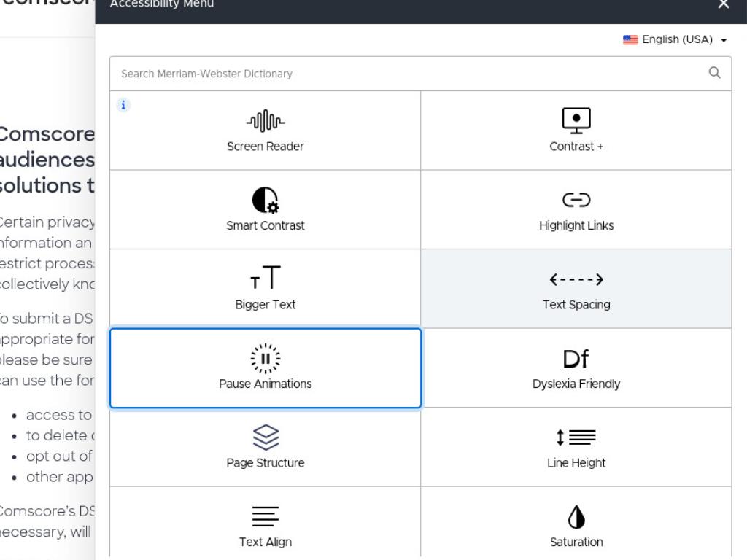Enable the Screen Reader option
Screen dimensions: 747x560
click(x=265, y=131)
